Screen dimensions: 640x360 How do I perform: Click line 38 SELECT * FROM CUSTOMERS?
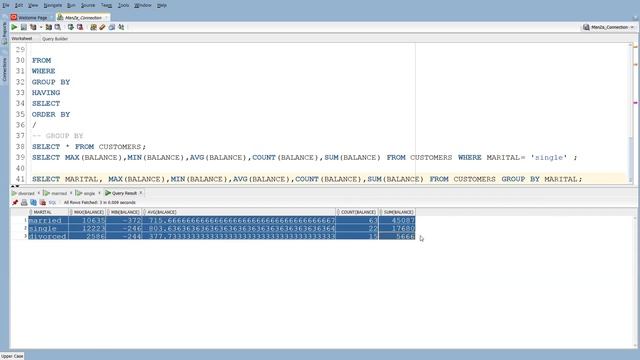point(89,147)
